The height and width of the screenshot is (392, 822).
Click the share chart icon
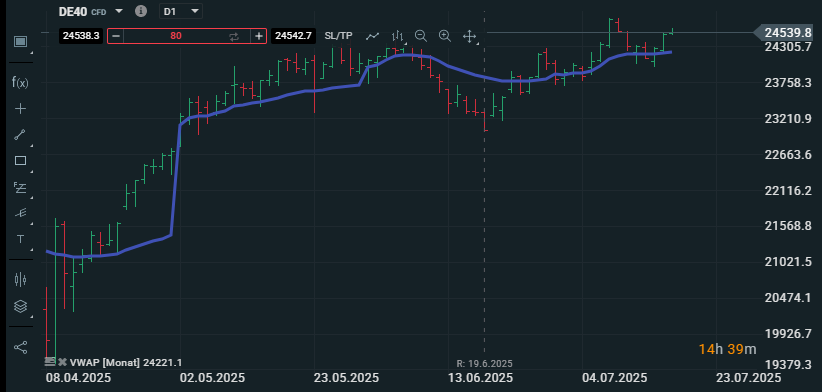[20, 347]
